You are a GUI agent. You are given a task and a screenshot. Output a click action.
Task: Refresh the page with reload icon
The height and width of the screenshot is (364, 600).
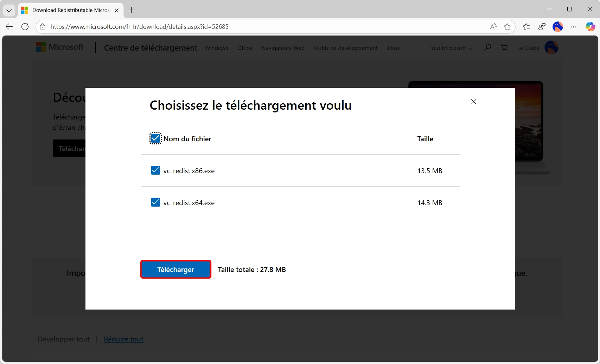click(x=25, y=27)
